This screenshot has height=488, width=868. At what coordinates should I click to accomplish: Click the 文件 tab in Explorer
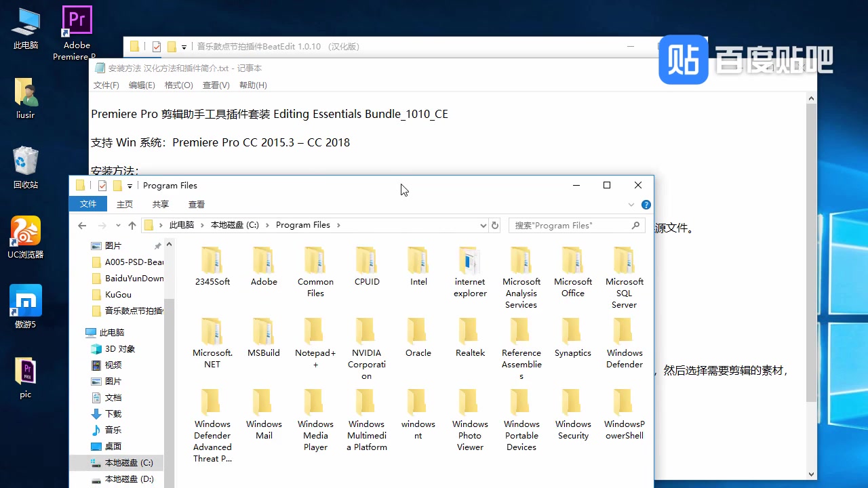tap(88, 204)
